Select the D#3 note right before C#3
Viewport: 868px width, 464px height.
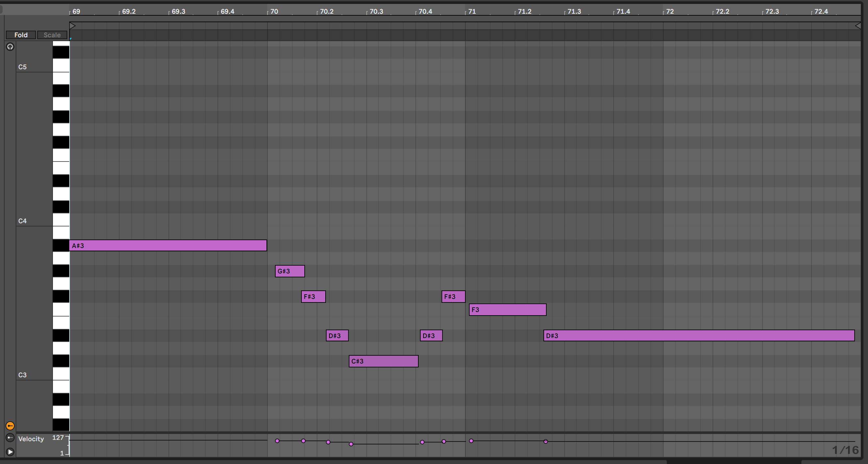pyautogui.click(x=337, y=336)
